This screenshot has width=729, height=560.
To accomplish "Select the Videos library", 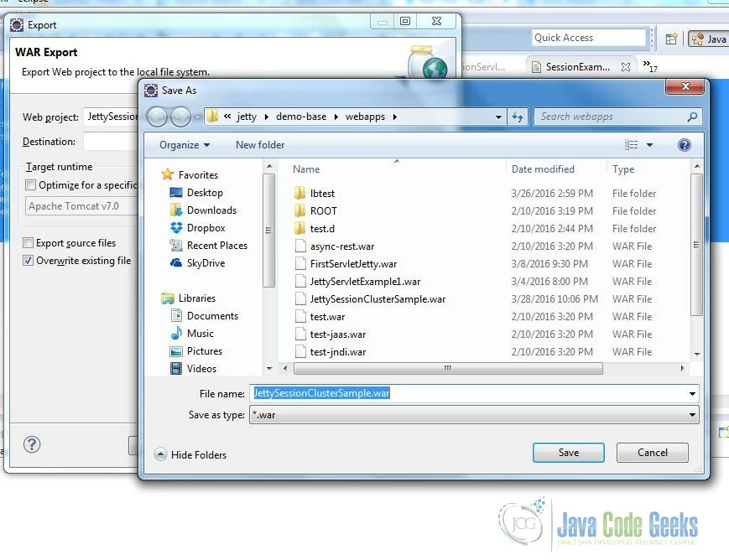I will coord(201,369).
